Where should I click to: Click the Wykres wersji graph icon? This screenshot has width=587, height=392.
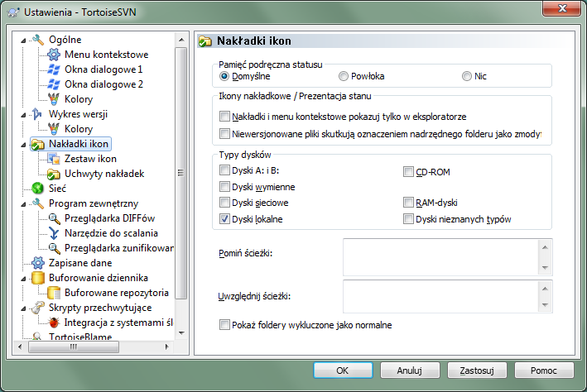(x=38, y=113)
